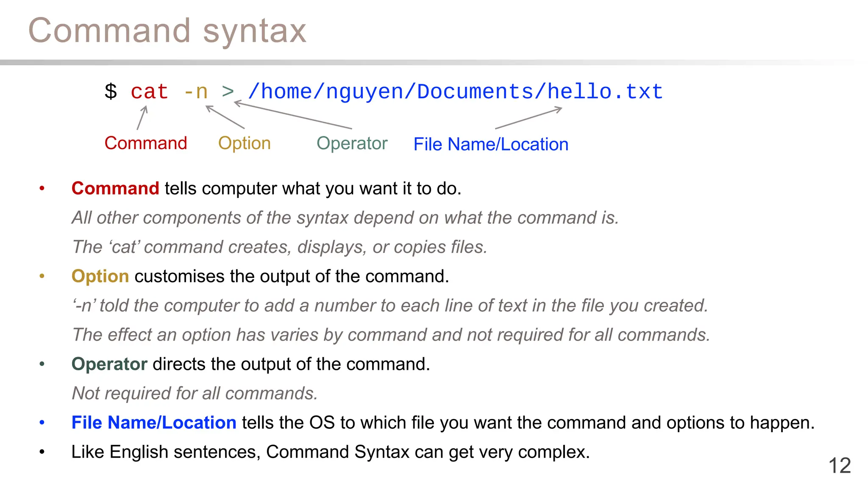Image resolution: width=868 pixels, height=488 pixels.
Task: Click the '$' prompt symbol
Action: (x=111, y=91)
